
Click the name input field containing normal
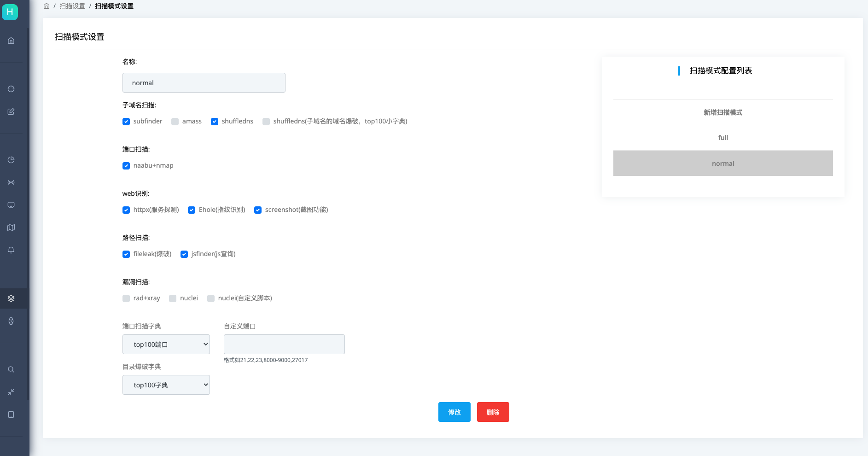(204, 82)
